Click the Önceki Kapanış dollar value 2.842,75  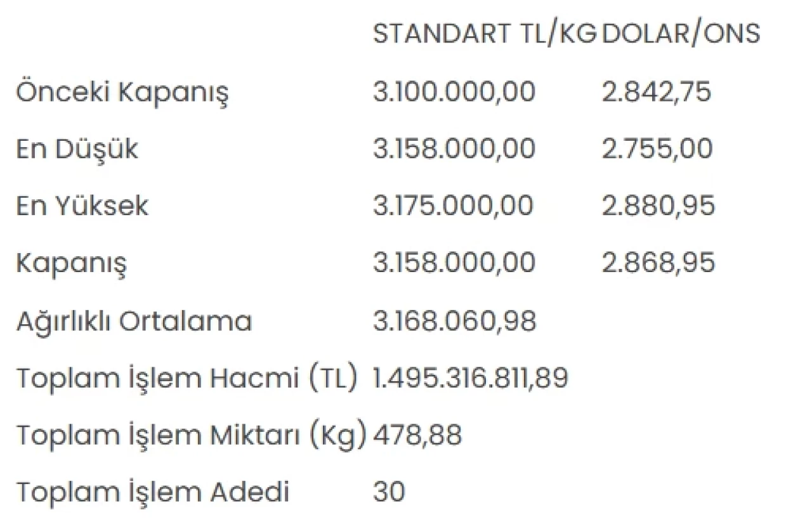click(657, 92)
